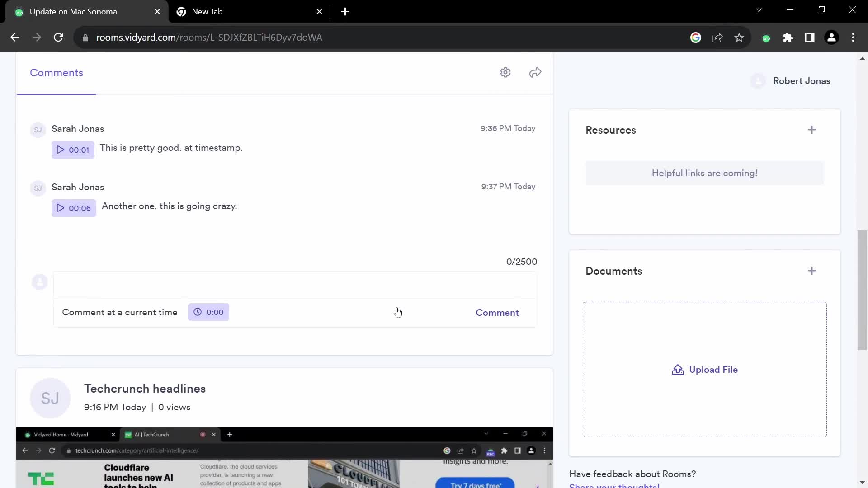Click the 0 views count text
Viewport: 868px width, 488px height.
[174, 407]
